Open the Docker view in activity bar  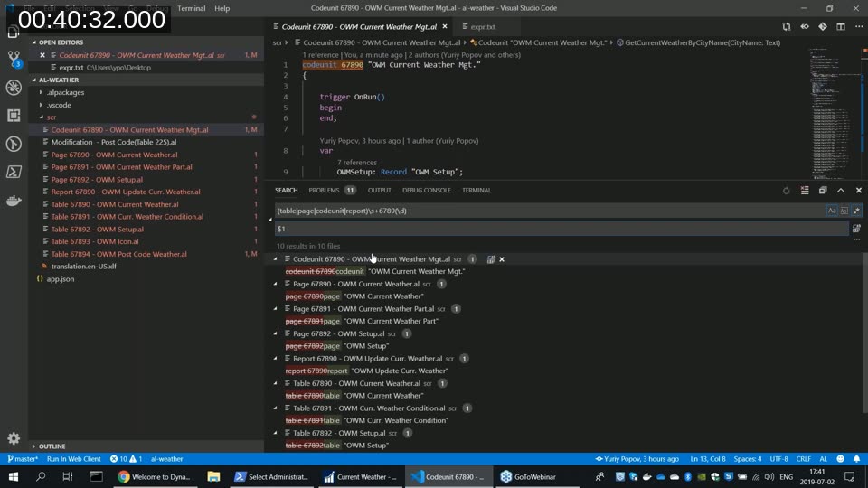pos(14,201)
